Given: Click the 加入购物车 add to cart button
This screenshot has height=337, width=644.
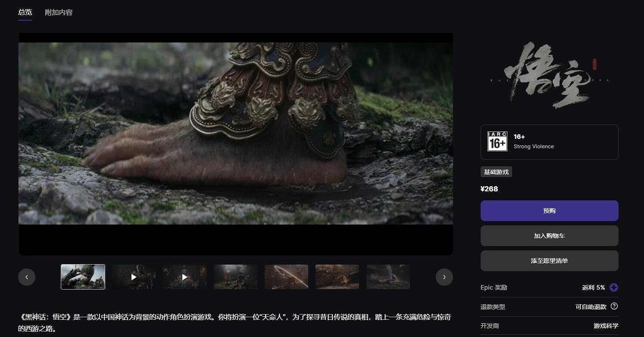Looking at the screenshot, I should 549,236.
